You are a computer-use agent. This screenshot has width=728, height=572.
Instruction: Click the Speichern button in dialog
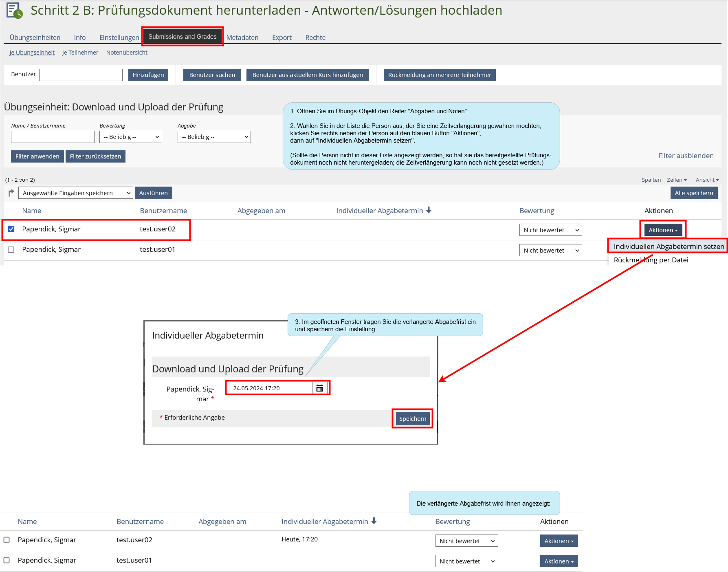point(412,419)
